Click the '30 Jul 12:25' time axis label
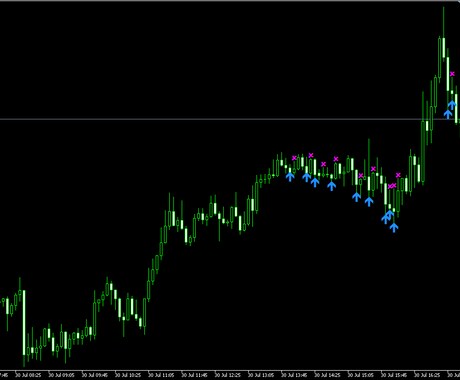Viewport: 460px width, 380px height. [x=228, y=375]
